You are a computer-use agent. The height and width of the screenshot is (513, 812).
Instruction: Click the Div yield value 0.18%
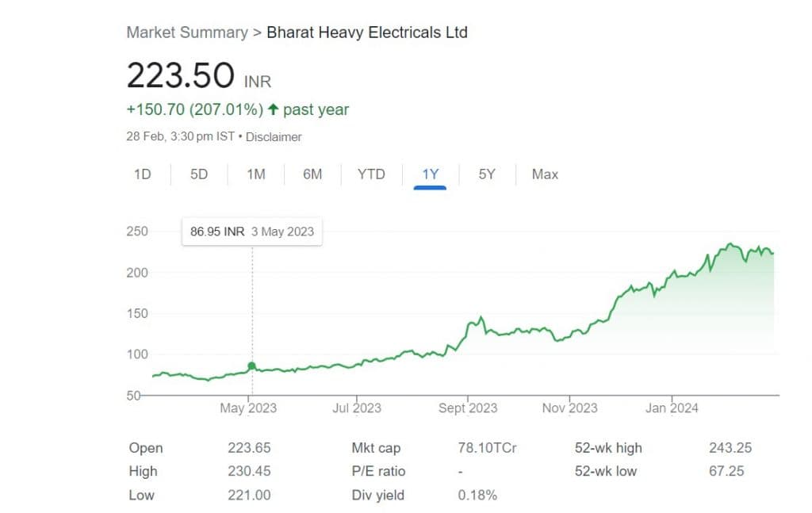coord(477,496)
